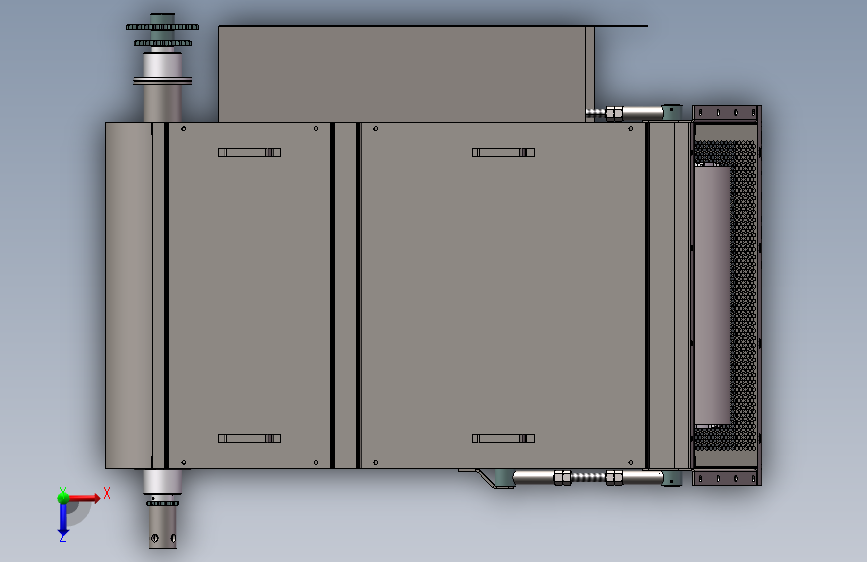The width and height of the screenshot is (867, 562).
Task: Pick the threaded lower tensioner rod
Action: pos(589,477)
